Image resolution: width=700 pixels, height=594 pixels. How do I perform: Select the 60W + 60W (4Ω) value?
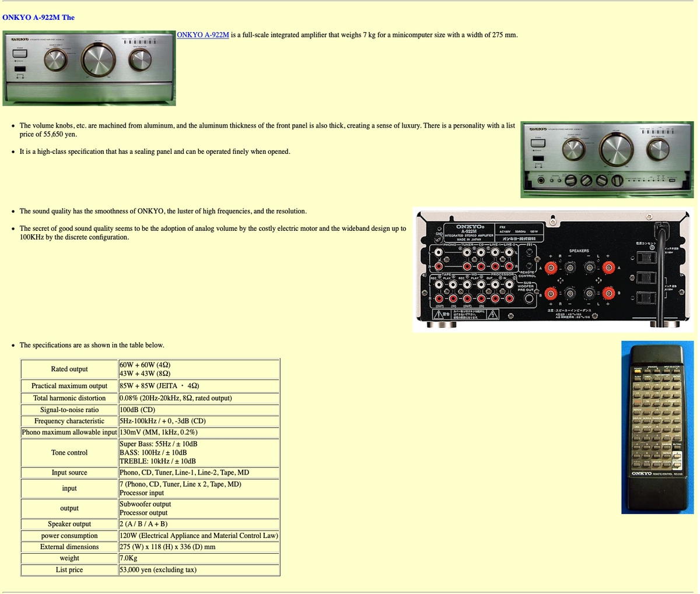coord(145,365)
